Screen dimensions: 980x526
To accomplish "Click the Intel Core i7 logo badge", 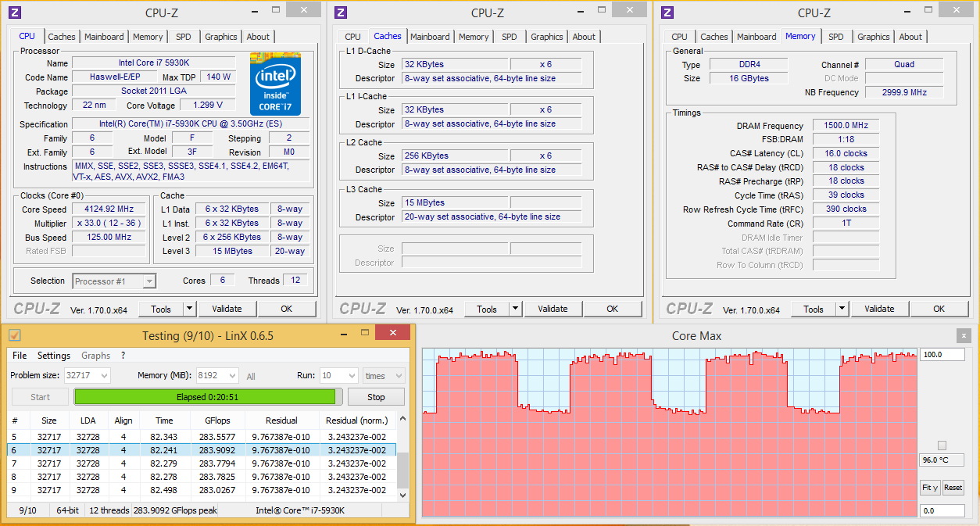I will click(275, 84).
